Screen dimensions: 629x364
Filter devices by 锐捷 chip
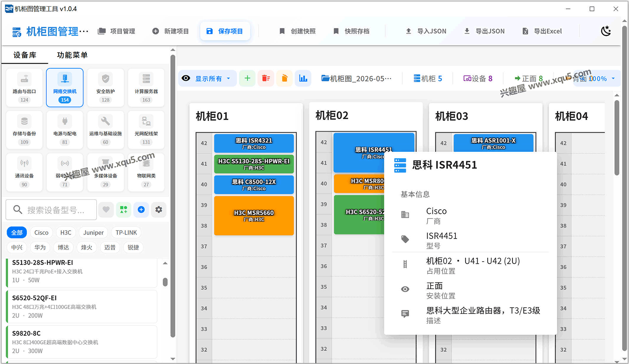tap(133, 247)
